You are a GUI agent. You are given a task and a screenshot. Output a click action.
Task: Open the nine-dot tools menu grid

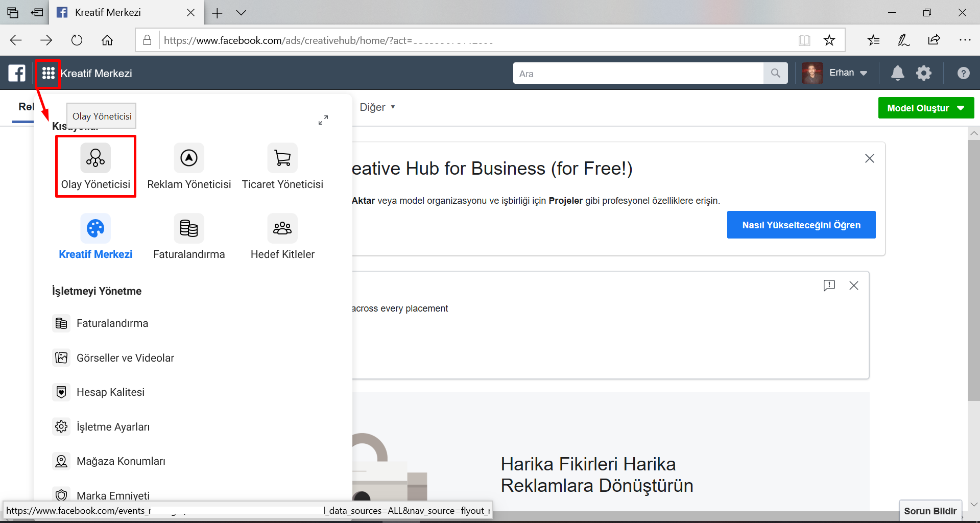pos(49,73)
